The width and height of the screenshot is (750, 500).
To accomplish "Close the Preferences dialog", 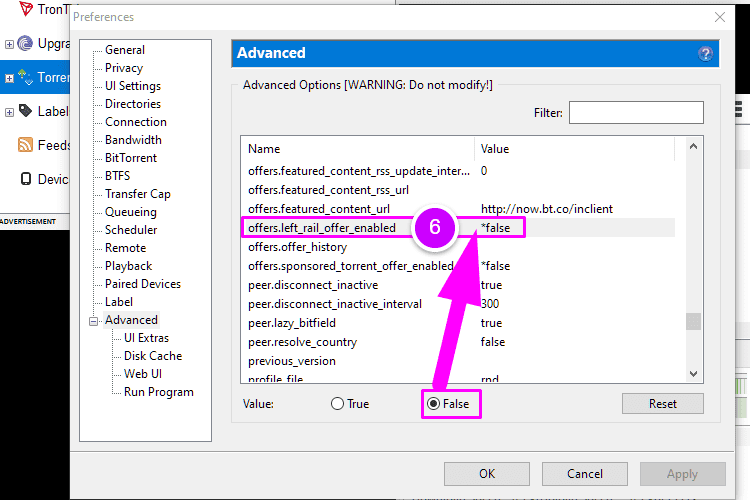I will tap(720, 17).
